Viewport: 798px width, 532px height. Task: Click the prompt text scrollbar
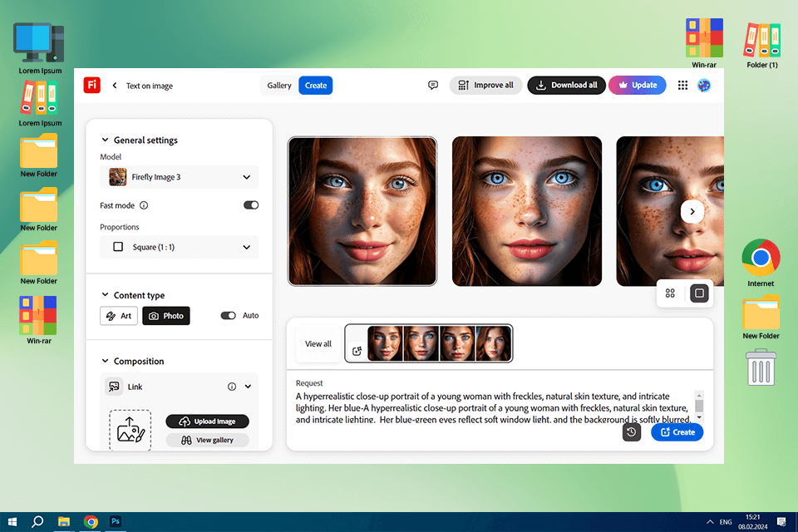tap(699, 406)
